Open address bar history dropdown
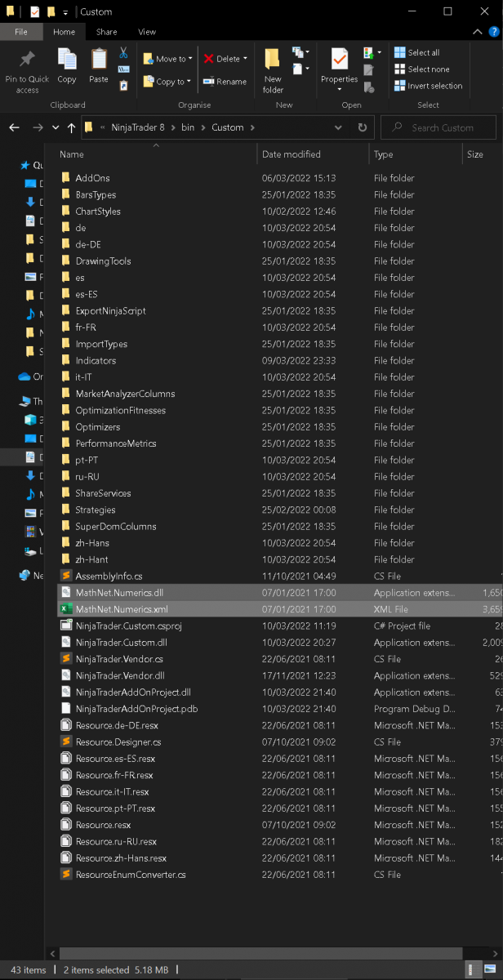 (x=339, y=127)
